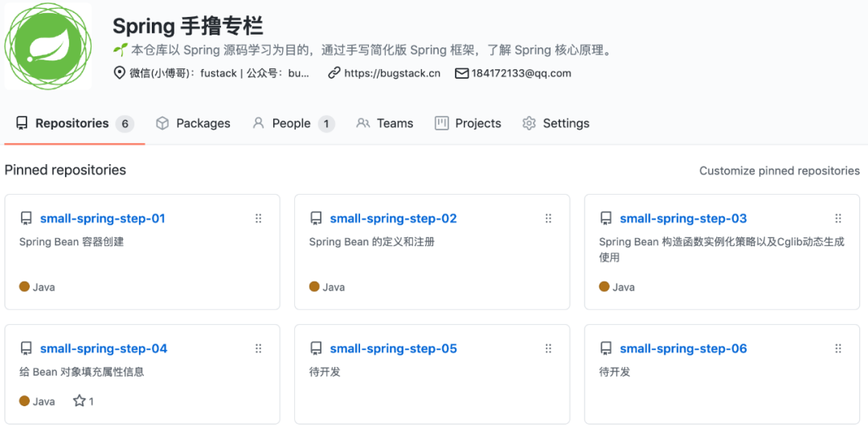Click the 184172133@qq.com email link
868x432 pixels.
tap(521, 73)
